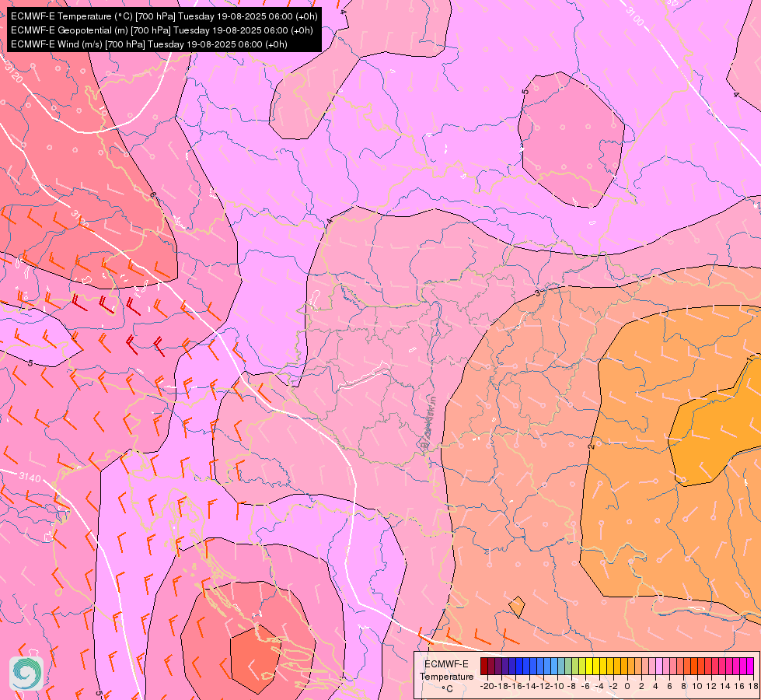Viewport: 761px width, 700px height.
Task: Click the 18 tick label on colorbar
Action: (x=753, y=687)
